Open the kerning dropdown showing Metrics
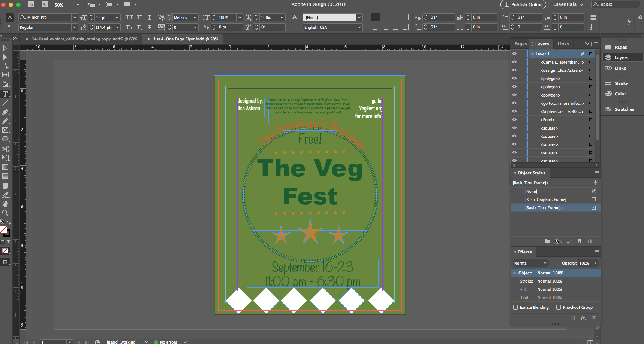Screen dimensions: 644x344 click(195, 17)
